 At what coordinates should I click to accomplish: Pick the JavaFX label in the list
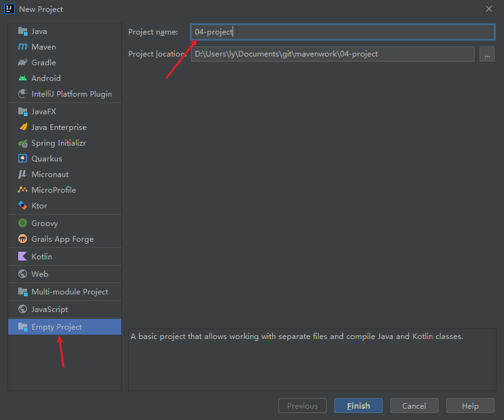coord(44,112)
